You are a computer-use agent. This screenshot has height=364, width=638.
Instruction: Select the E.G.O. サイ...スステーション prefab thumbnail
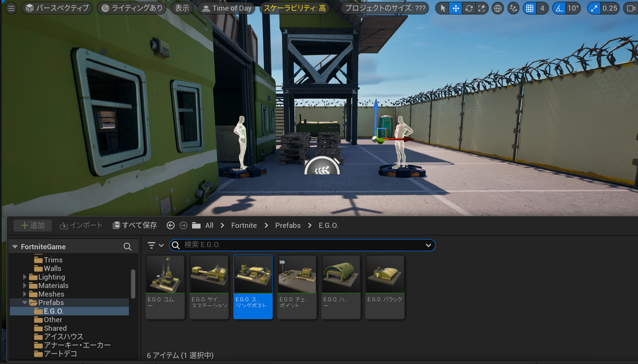tap(209, 286)
